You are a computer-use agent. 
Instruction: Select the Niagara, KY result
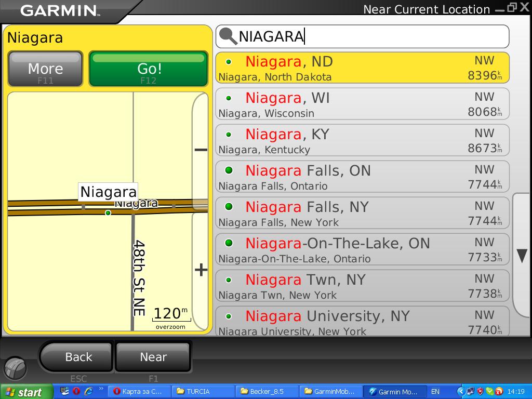[362, 140]
